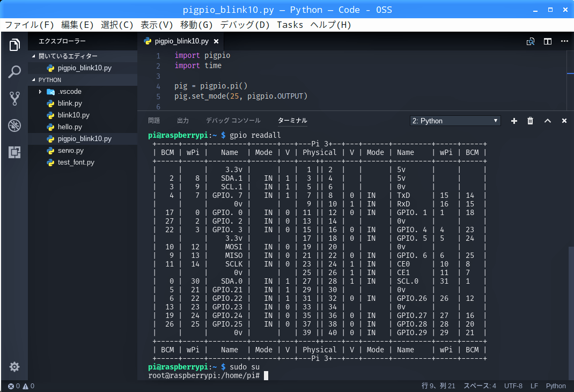Open the 表示(V) menu

click(x=157, y=25)
